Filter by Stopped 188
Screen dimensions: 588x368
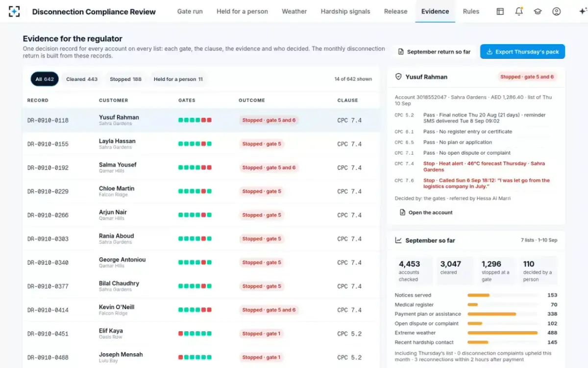click(125, 79)
